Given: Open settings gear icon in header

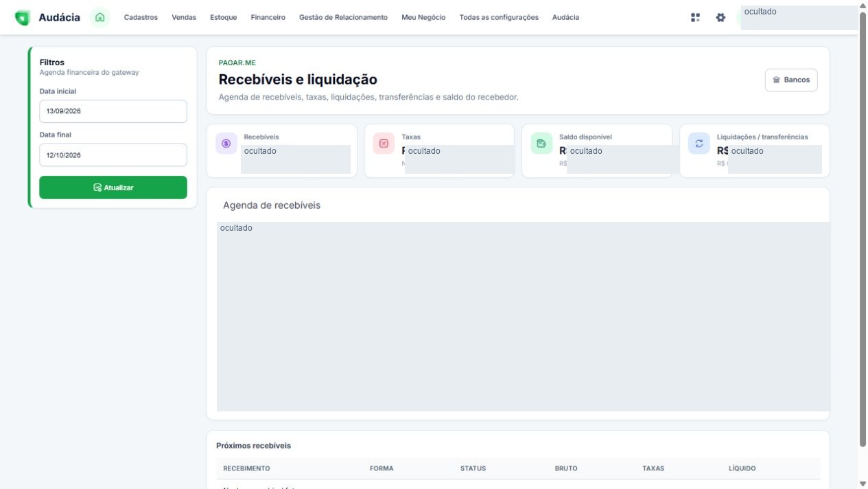Looking at the screenshot, I should pos(720,17).
